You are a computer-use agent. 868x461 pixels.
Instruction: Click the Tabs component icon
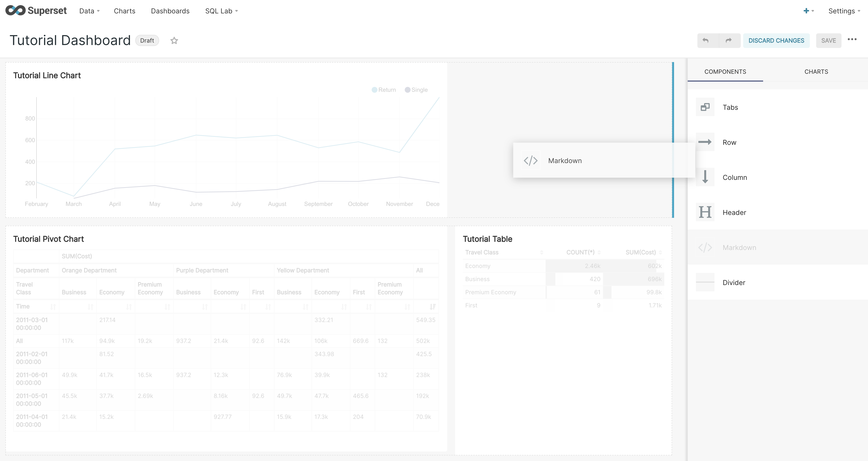pos(705,107)
